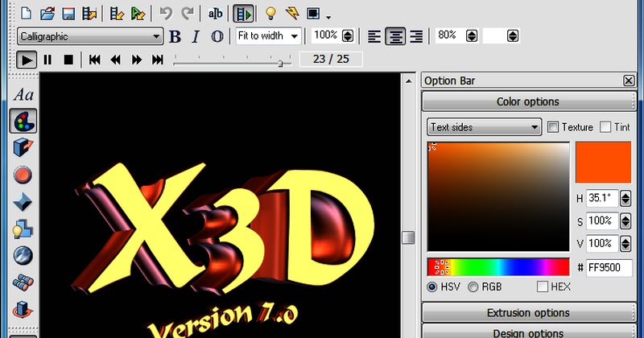Viewport: 644px width, 338px height.
Task: Select the RGB radio button
Action: tap(473, 286)
